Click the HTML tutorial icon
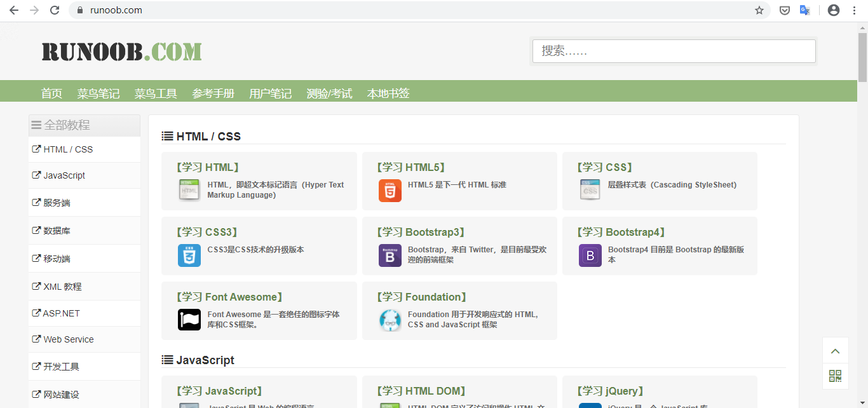Image resolution: width=868 pixels, height=408 pixels. pos(189,190)
